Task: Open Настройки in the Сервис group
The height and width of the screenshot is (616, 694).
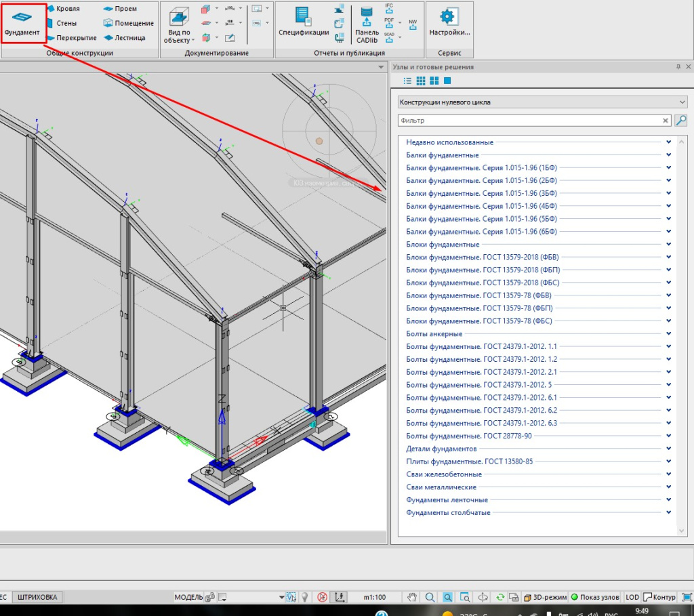Action: (x=448, y=22)
